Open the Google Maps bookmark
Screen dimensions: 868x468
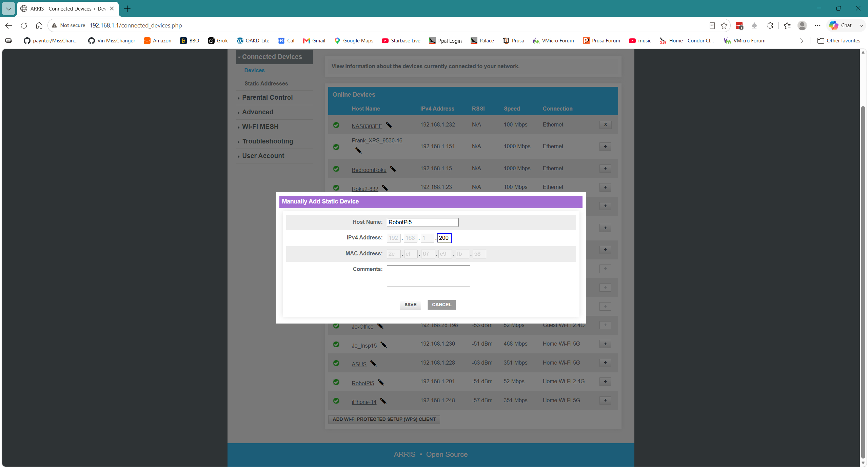point(354,41)
